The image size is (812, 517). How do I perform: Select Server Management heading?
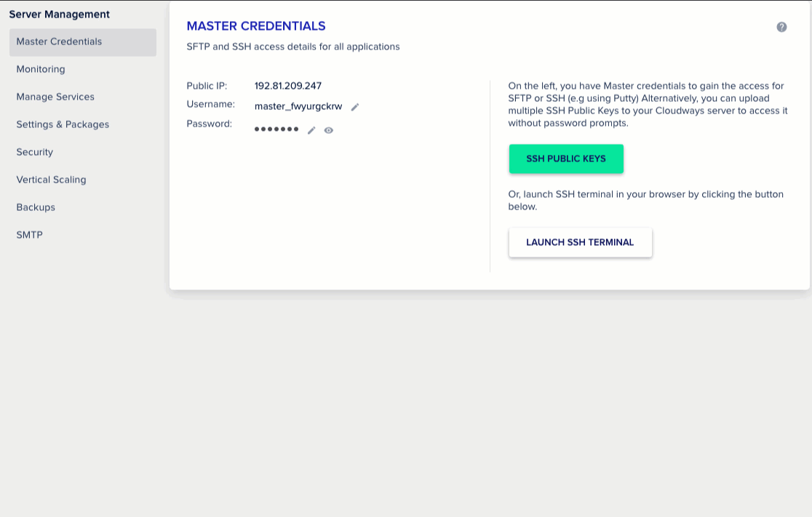[x=60, y=15]
